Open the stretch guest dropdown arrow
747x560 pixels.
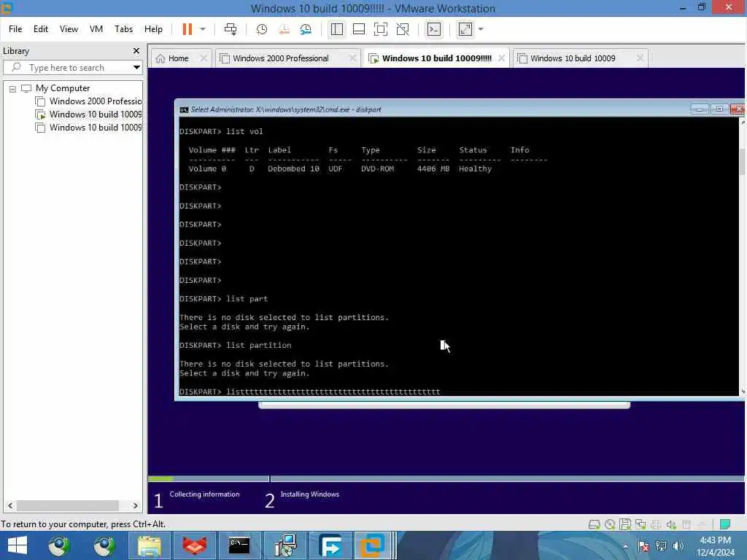[481, 29]
